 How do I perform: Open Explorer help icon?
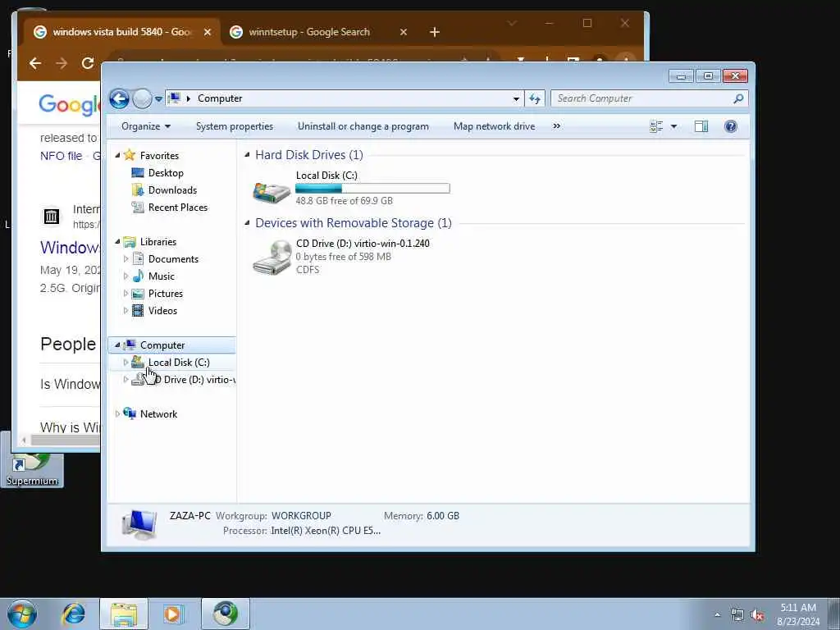click(x=730, y=126)
